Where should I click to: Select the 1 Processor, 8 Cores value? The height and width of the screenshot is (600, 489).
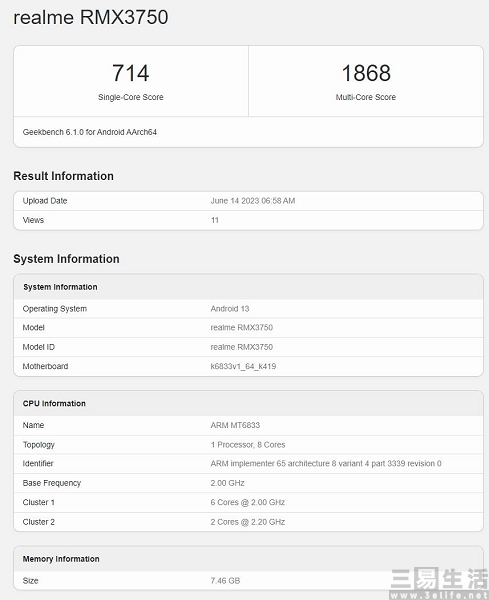[x=248, y=445]
